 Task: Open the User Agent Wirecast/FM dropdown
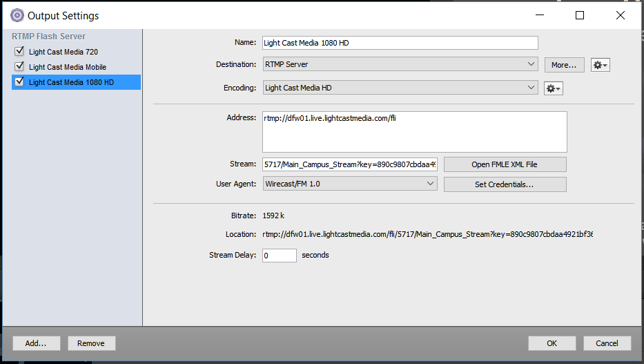(350, 184)
